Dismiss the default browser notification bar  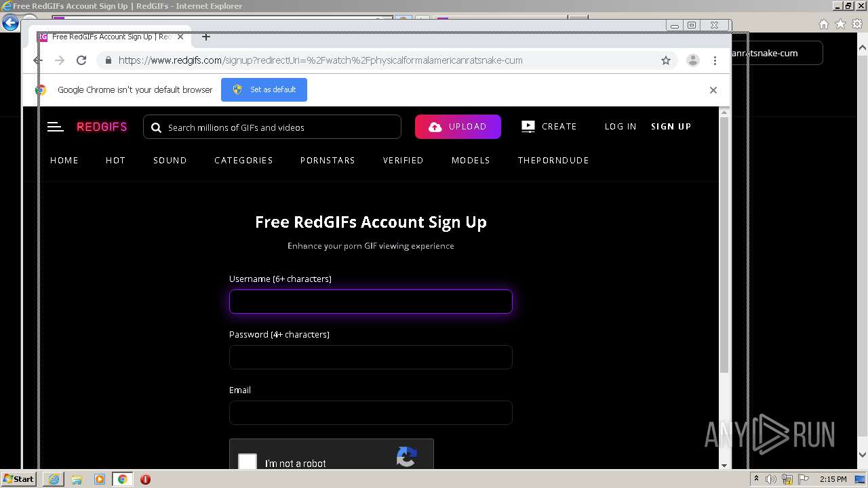pyautogui.click(x=713, y=89)
